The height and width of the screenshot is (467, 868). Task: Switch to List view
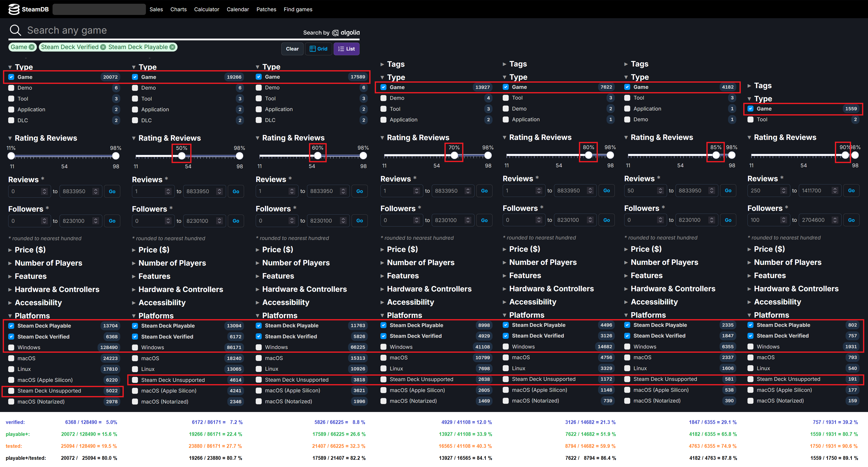tap(346, 49)
